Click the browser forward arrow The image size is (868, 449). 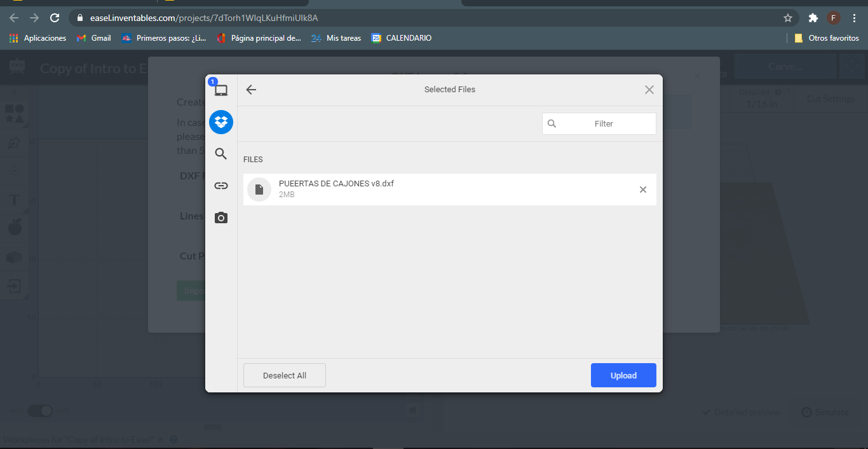point(34,18)
